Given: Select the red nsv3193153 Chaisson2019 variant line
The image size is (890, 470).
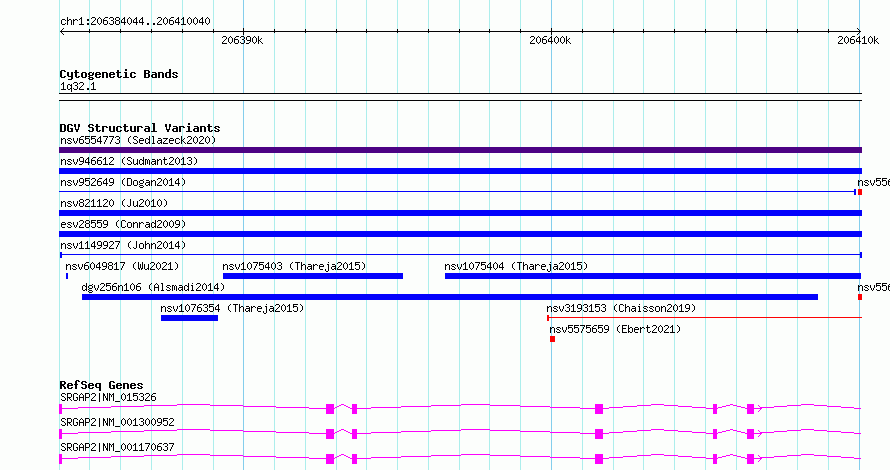Looking at the screenshot, I should (x=704, y=318).
